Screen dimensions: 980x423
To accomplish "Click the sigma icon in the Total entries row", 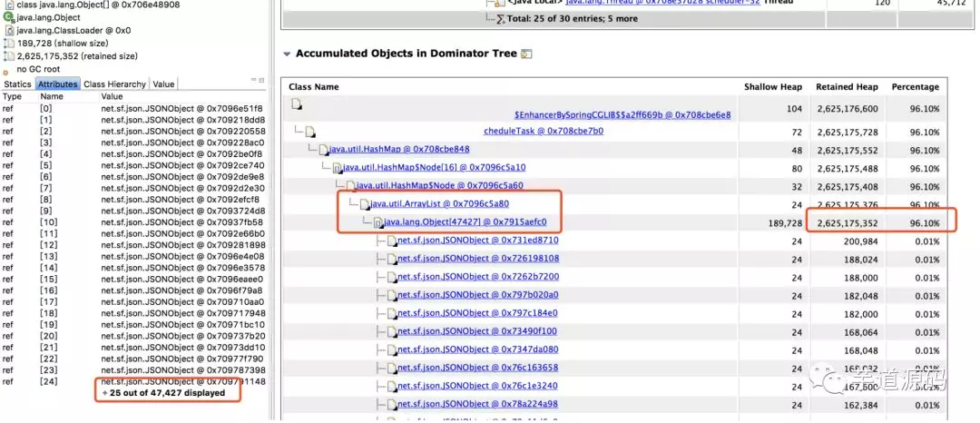I will pyautogui.click(x=499, y=19).
